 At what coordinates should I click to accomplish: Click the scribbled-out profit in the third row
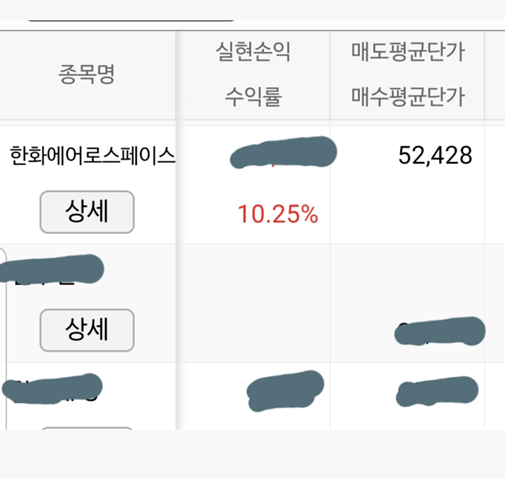tap(285, 391)
